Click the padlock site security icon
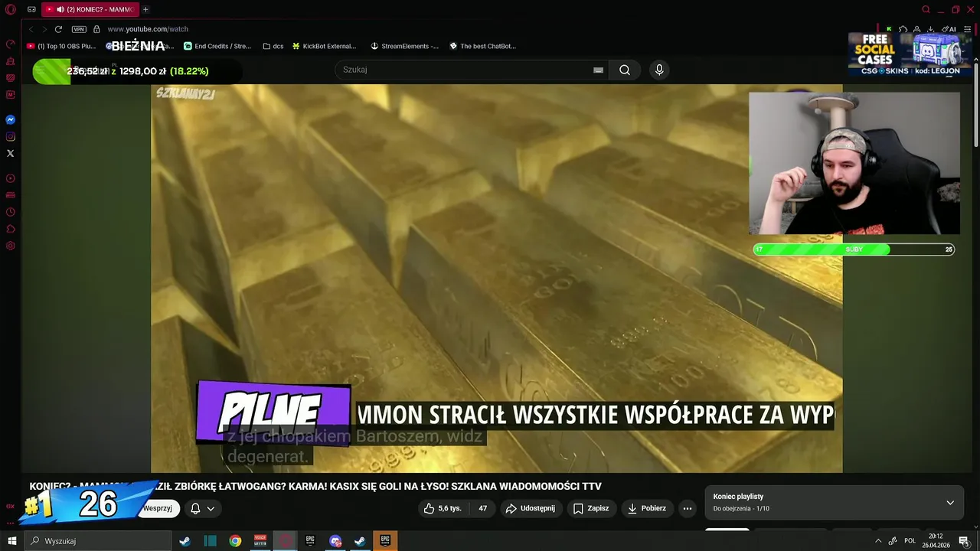Viewport: 980px width, 551px height. 96,29
